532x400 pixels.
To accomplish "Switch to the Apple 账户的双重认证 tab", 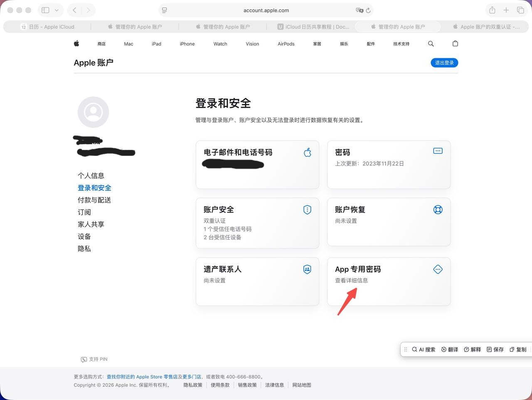I will point(486,27).
